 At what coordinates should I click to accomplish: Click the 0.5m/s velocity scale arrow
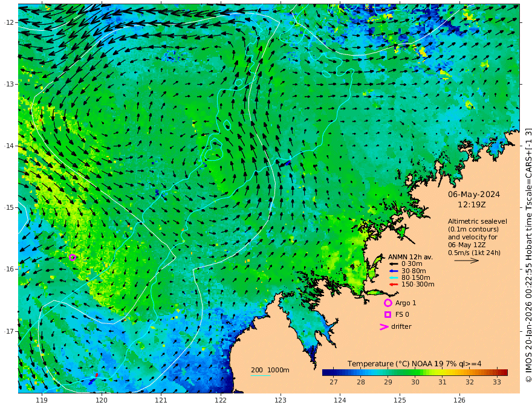tap(466, 261)
